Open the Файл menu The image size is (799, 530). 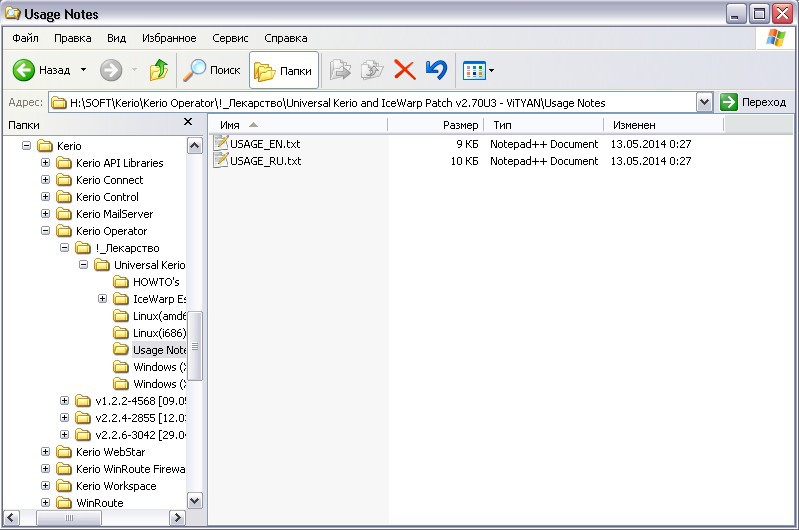(x=25, y=38)
